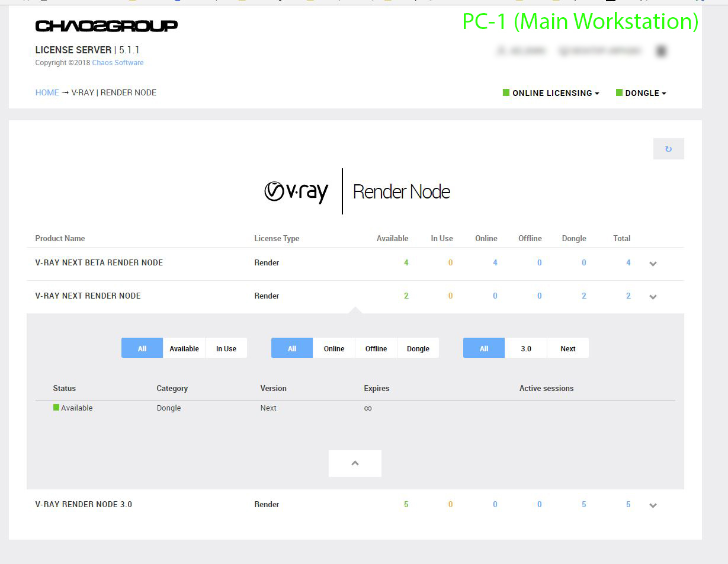Click the middle blurred header item
Image resolution: width=728 pixels, height=564 pixels.
(x=600, y=51)
